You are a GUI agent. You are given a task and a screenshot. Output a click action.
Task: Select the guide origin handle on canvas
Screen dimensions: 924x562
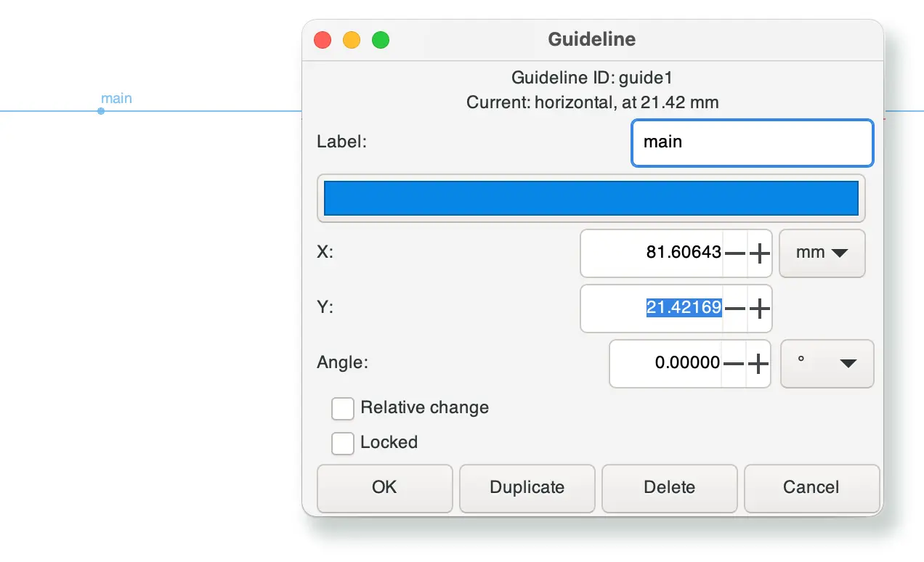click(x=101, y=111)
